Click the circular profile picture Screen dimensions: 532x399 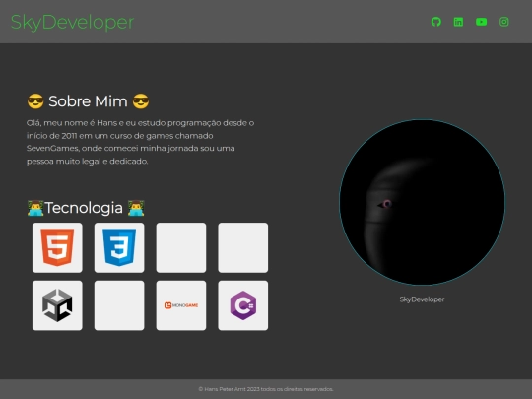tap(422, 202)
